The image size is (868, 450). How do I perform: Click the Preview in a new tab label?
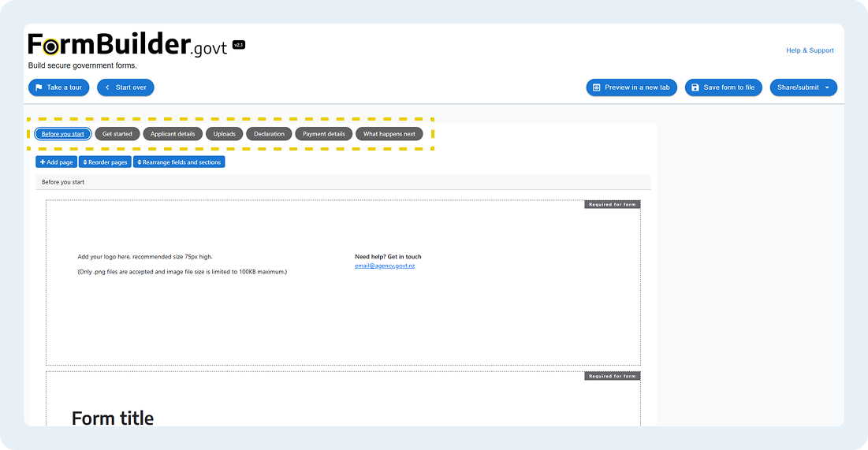coord(637,87)
